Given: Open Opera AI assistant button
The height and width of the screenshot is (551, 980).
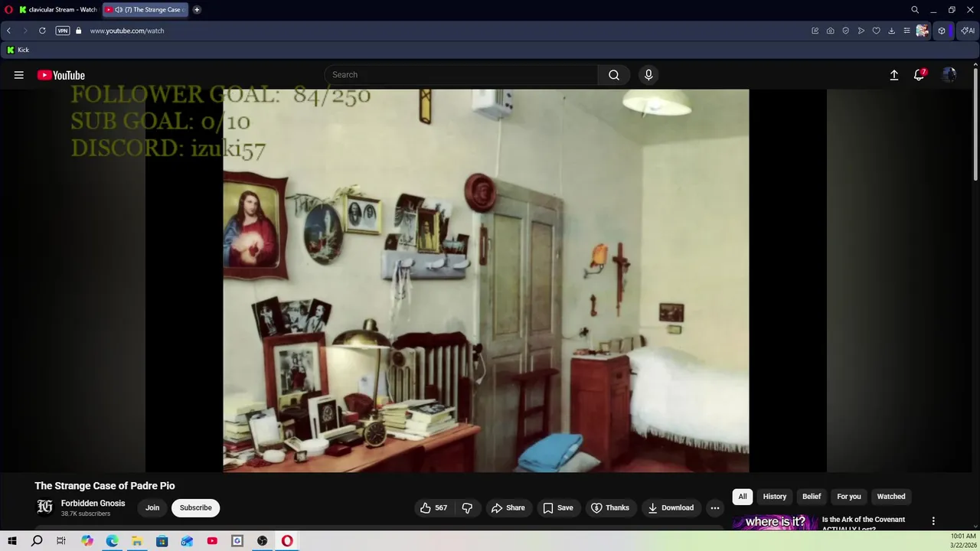Looking at the screenshot, I should click(969, 31).
